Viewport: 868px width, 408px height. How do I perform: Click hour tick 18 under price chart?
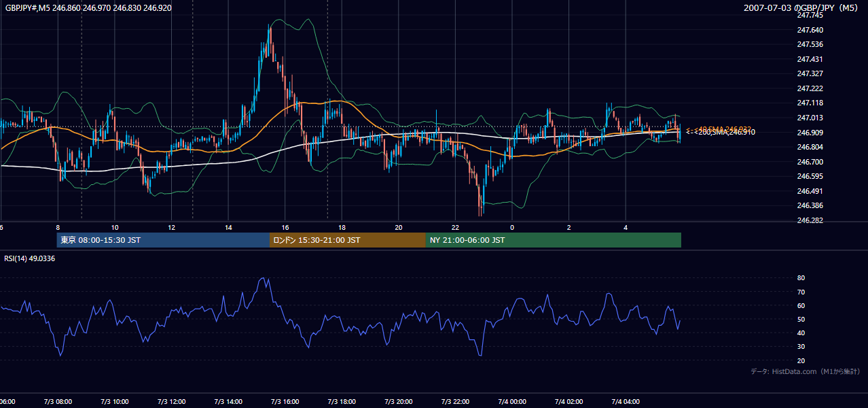(342, 228)
